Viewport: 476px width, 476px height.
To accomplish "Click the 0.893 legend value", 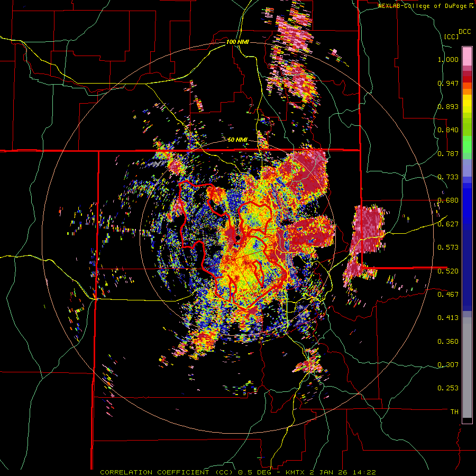I will pos(448,106).
